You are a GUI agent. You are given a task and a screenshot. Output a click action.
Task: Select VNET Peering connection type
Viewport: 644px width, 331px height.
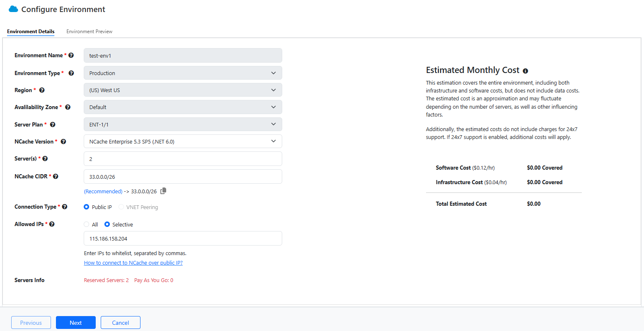(x=121, y=207)
